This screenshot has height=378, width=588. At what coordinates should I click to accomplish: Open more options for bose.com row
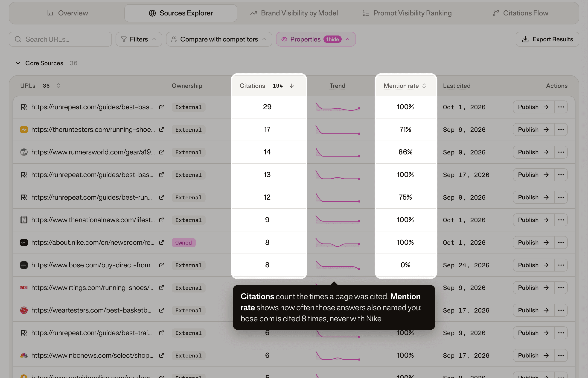pos(561,265)
